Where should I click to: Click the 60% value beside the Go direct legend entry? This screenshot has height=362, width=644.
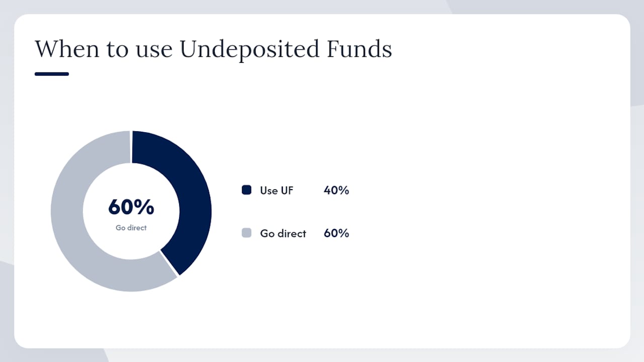coord(336,233)
